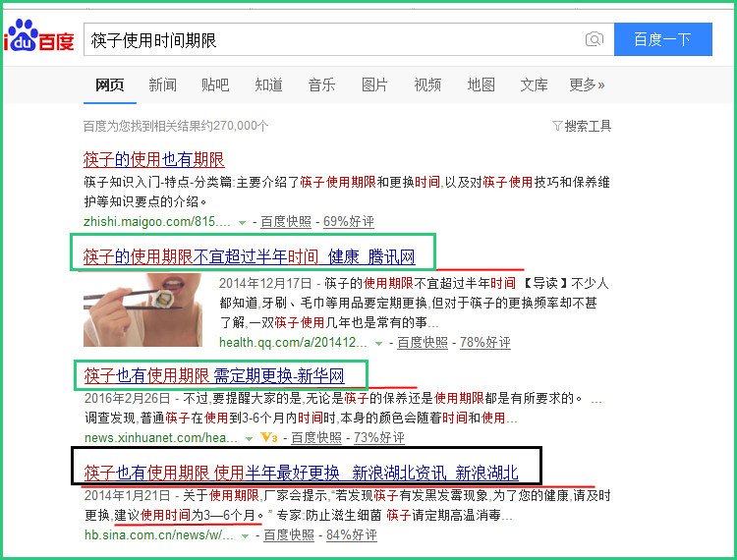
Task: Click the 78%好评 rating link
Action: [x=485, y=343]
